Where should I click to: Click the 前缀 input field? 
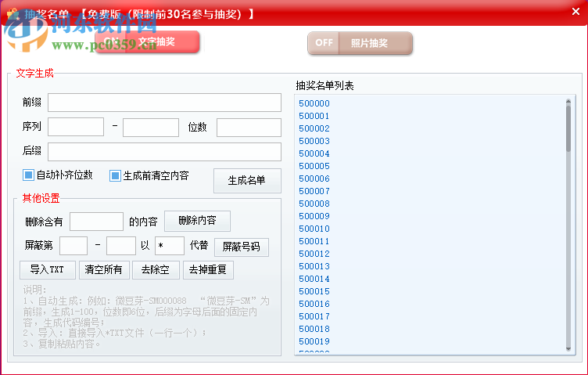pos(164,103)
